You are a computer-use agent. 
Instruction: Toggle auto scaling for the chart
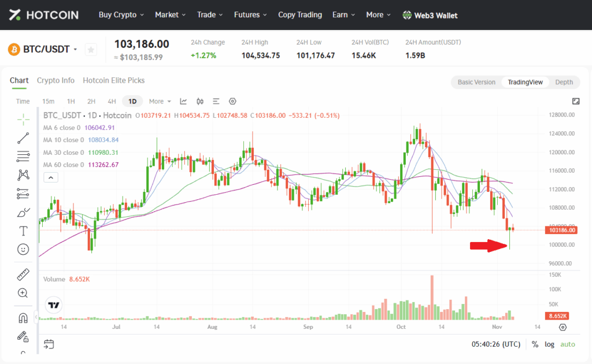[567, 344]
